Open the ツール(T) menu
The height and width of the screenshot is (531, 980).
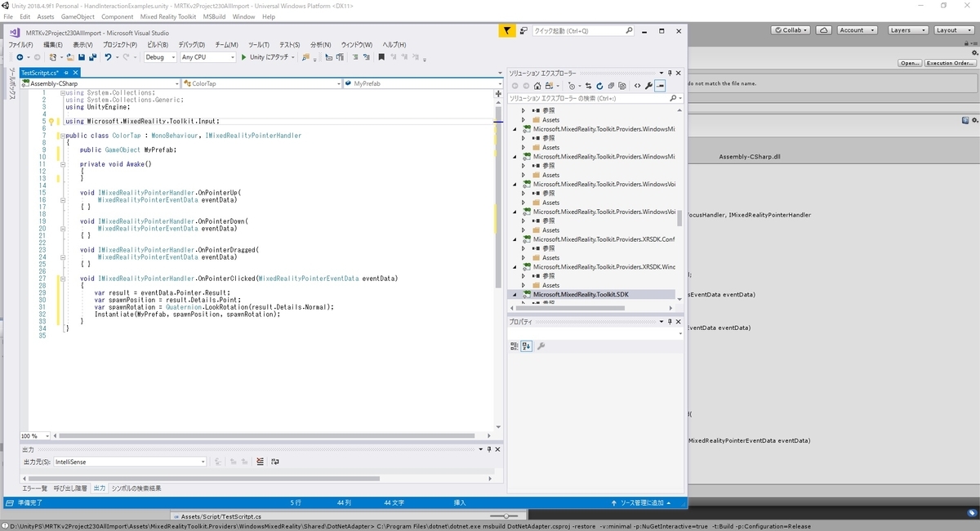[x=259, y=44]
